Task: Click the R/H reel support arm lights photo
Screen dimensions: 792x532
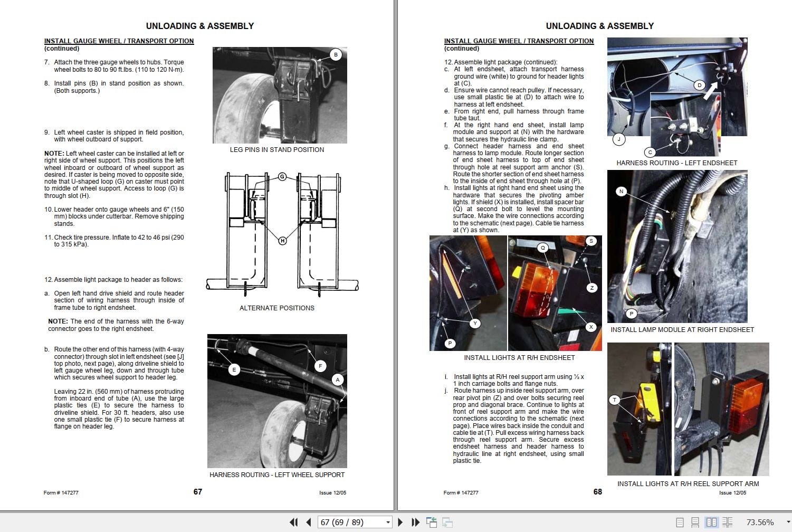Action: pos(688,409)
